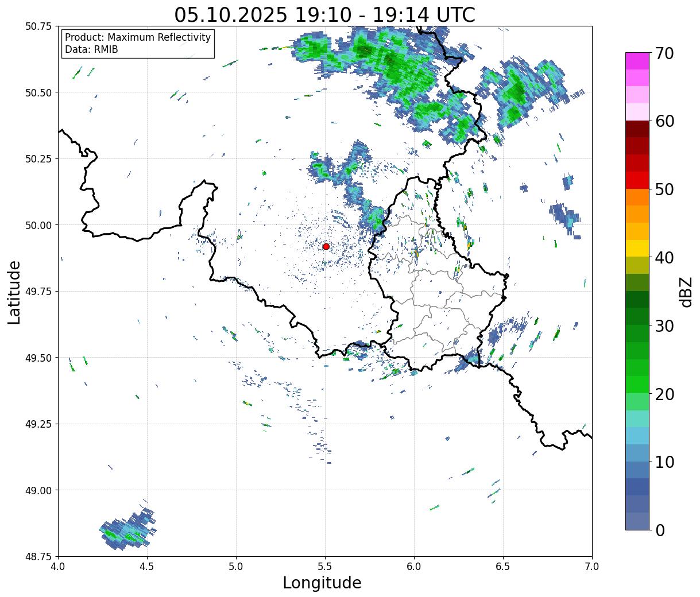
Task: Pick the top magenta swatch at 70 dBZ
Action: click(x=637, y=61)
